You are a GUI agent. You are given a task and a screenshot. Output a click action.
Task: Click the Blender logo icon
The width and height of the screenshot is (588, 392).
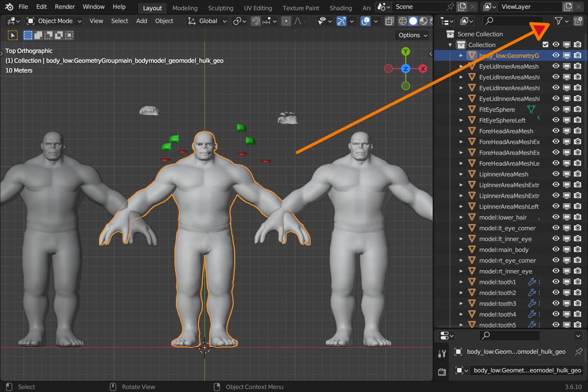pos(9,7)
